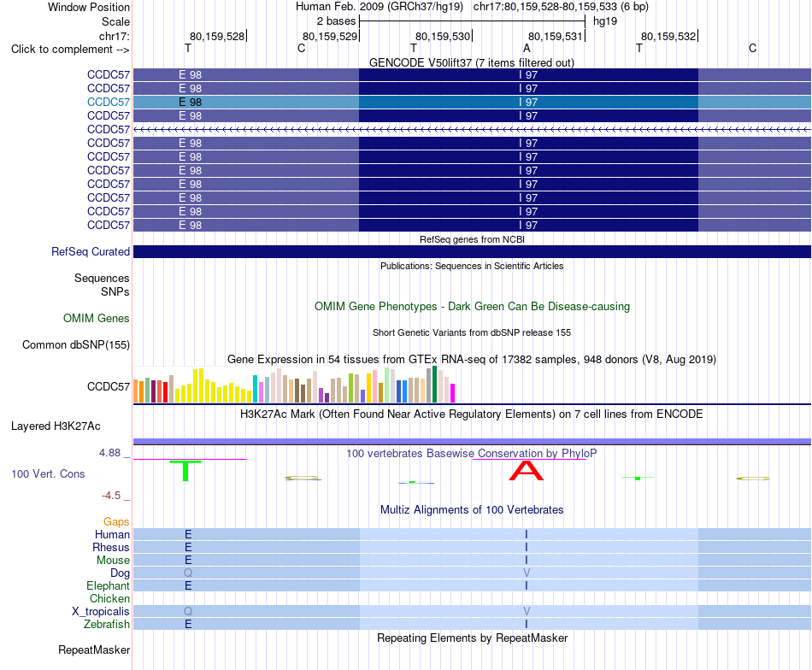Click 'Repeating Elements by RepeatMasker' title
Viewport: 812px width, 670px height.
(x=472, y=638)
